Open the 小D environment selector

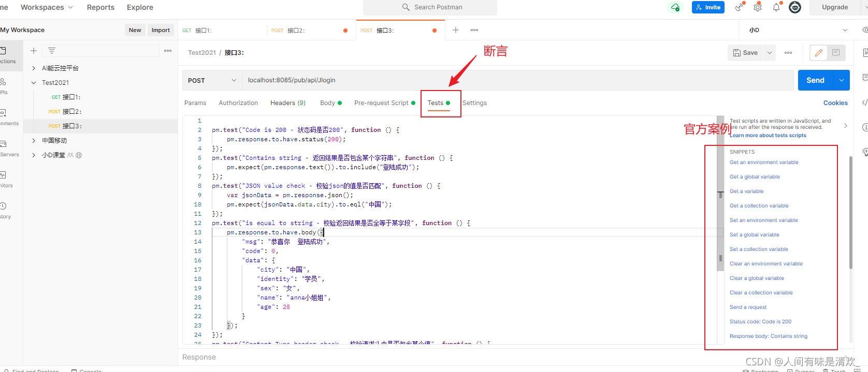click(798, 30)
